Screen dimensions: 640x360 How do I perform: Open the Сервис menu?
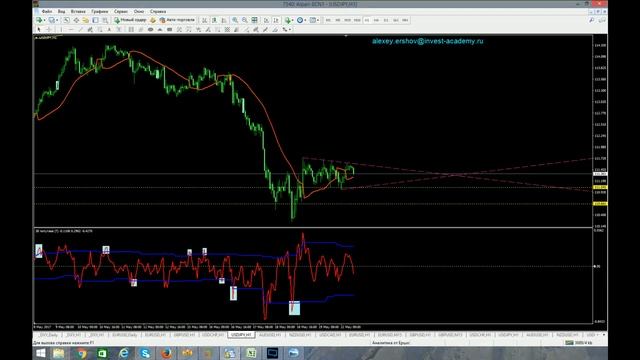pyautogui.click(x=121, y=11)
